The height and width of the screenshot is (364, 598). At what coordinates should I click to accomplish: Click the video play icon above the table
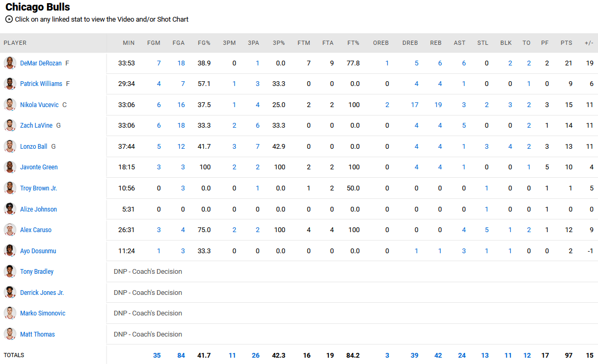[x=7, y=19]
